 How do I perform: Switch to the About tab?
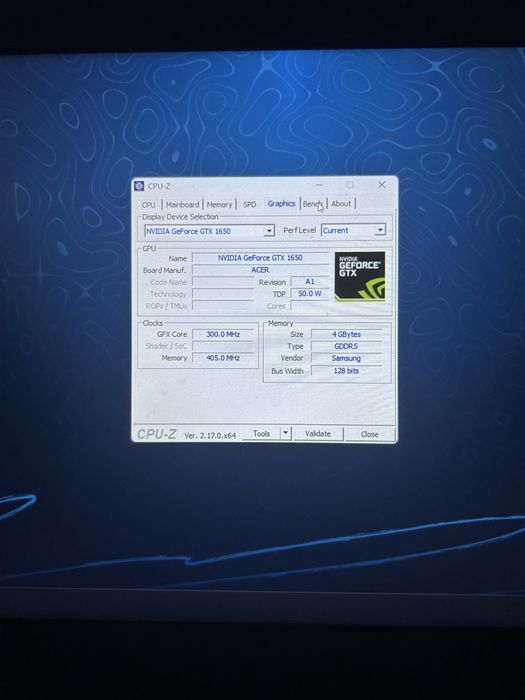(x=341, y=204)
